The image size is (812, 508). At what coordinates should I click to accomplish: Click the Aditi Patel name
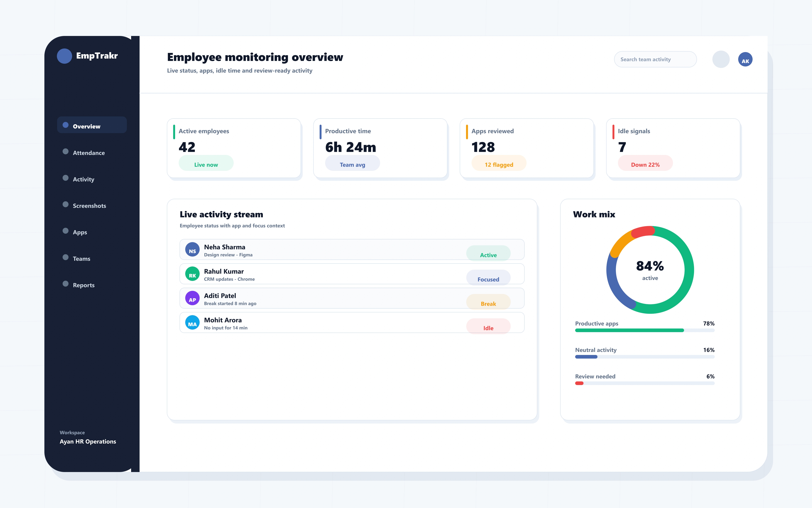pos(220,296)
